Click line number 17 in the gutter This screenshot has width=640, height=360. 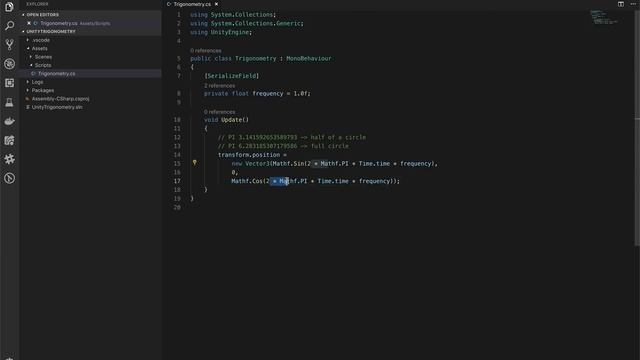tap(177, 181)
